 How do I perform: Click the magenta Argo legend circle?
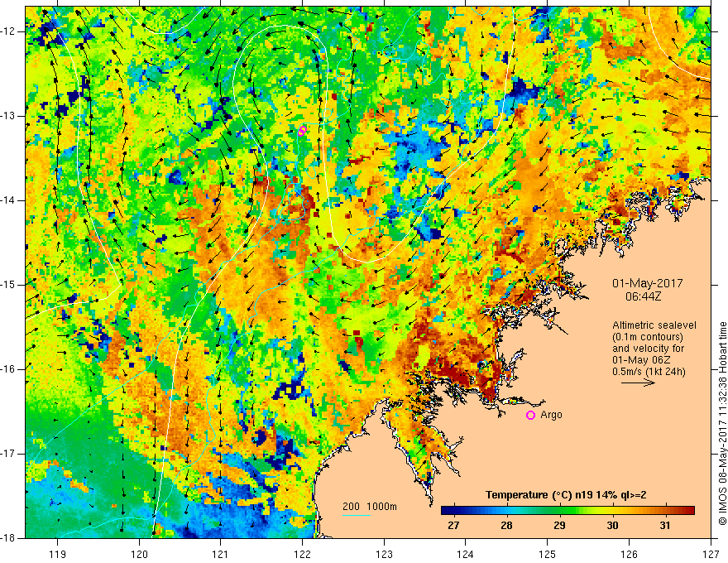pos(530,416)
